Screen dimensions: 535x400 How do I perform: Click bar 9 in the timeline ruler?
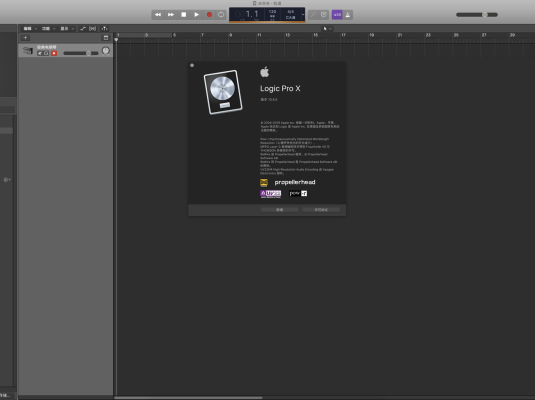[x=230, y=35]
